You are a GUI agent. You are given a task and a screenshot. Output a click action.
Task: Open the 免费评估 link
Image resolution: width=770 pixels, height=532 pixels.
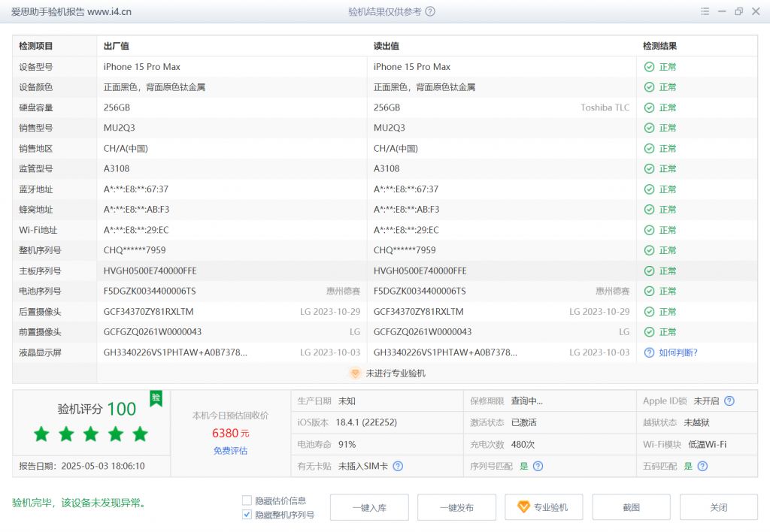230,451
